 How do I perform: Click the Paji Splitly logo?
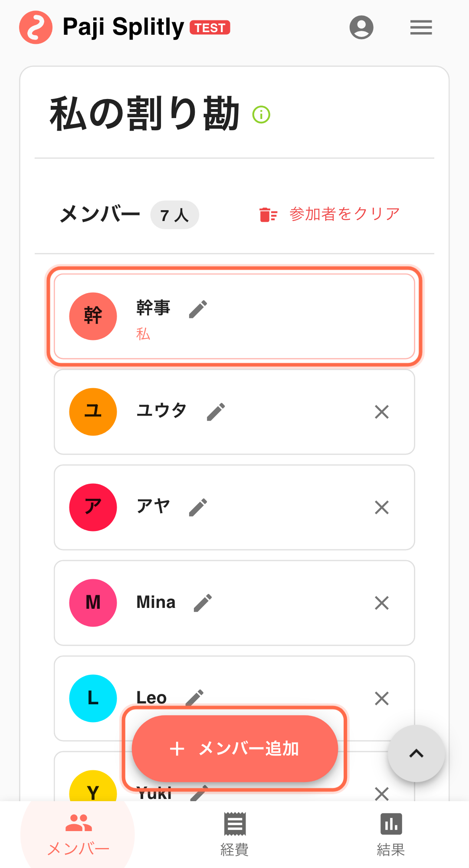pos(36,27)
